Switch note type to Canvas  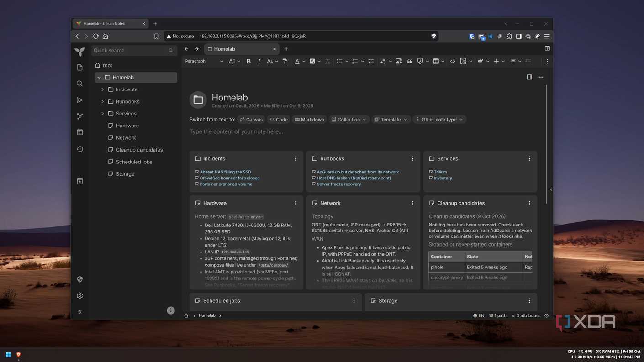point(251,120)
